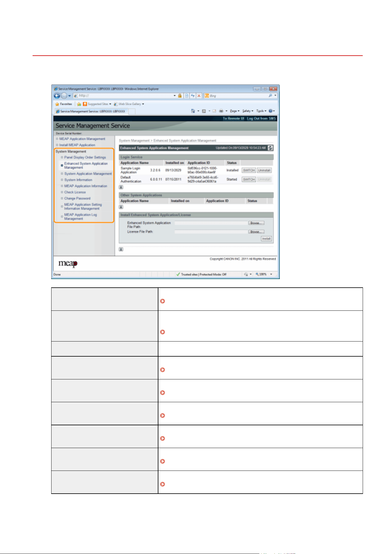
Task: Click the Print icon in command bar
Action: pos(221,111)
